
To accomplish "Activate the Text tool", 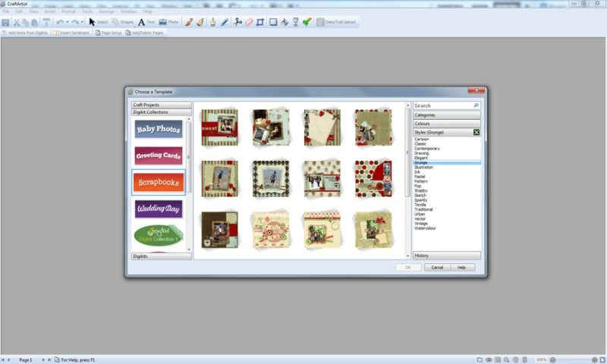I will coord(146,22).
